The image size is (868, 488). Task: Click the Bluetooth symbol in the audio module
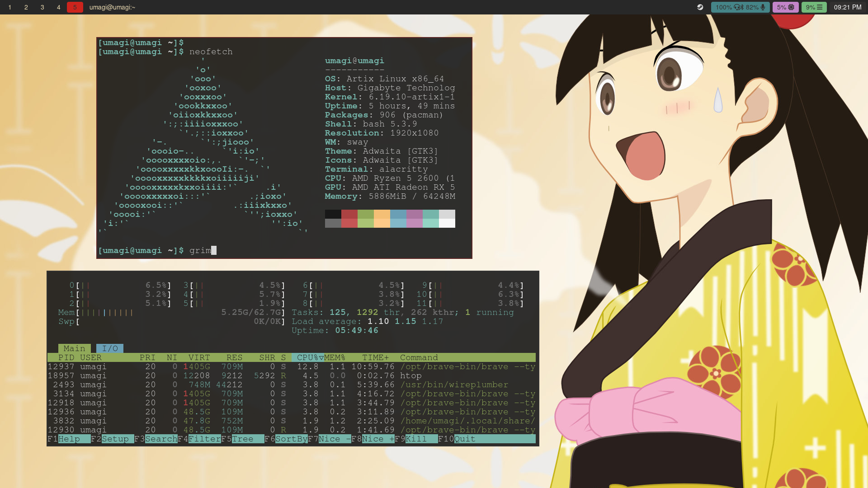tap(743, 7)
